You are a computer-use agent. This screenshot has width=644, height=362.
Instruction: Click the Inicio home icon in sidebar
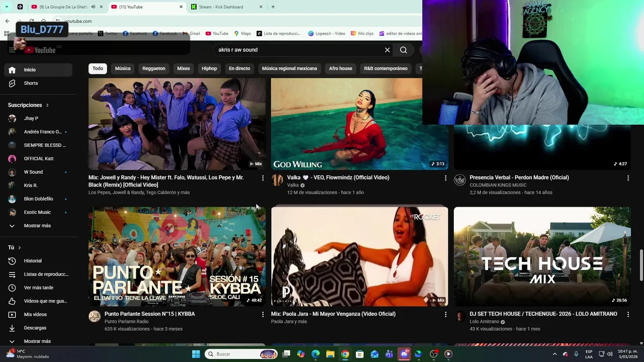tap(12, 70)
